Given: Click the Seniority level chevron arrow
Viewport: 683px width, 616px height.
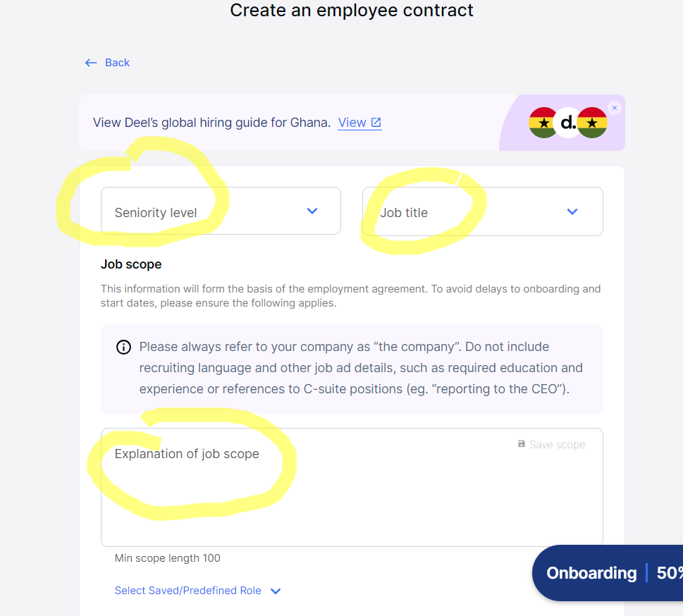Looking at the screenshot, I should tap(312, 211).
